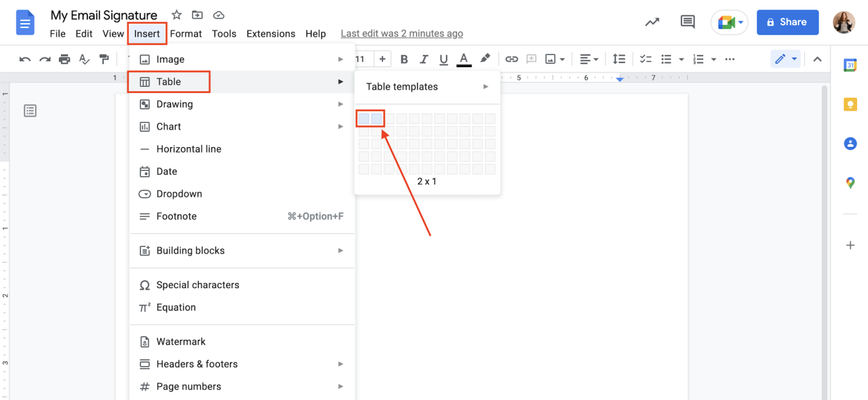Image resolution: width=868 pixels, height=400 pixels.
Task: Enable the checklist formatting
Action: (646, 59)
